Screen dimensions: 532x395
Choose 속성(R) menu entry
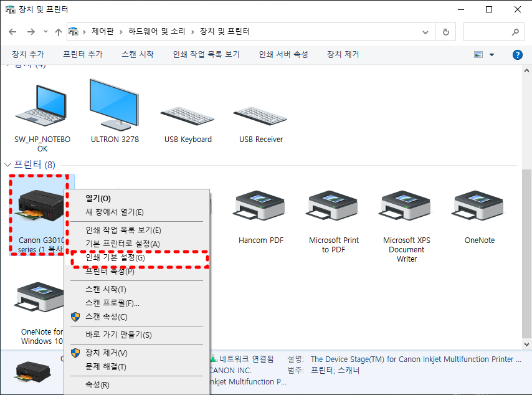pos(136,384)
